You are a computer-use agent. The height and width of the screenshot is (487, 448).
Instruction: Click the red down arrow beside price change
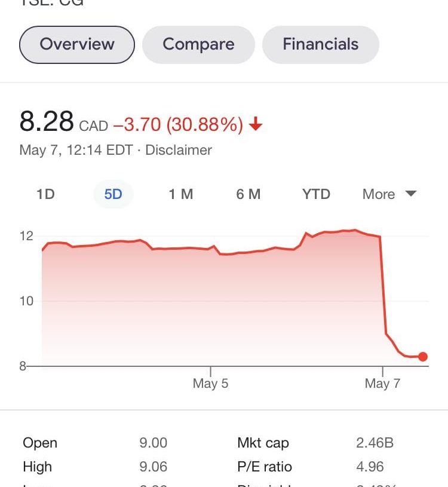click(256, 124)
